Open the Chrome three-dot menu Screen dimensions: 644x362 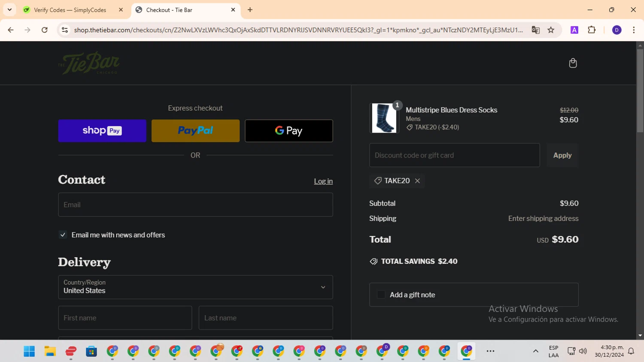tap(634, 30)
